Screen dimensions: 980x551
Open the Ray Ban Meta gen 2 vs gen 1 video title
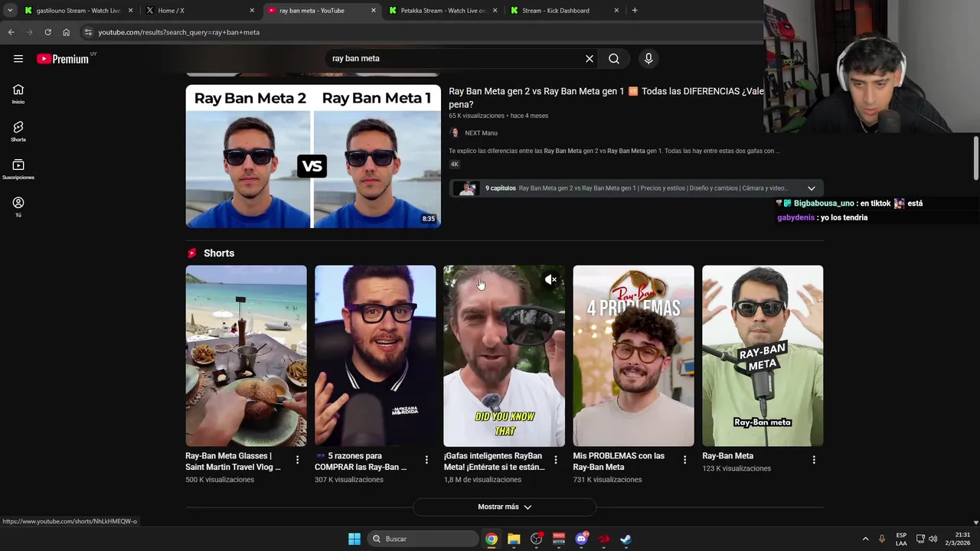(x=606, y=98)
